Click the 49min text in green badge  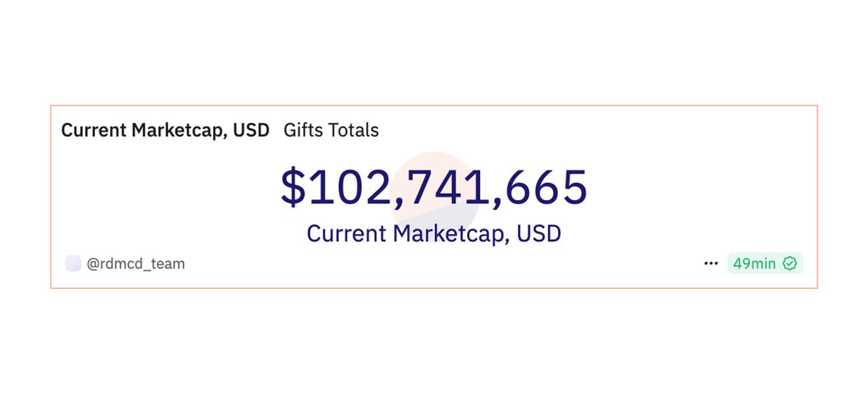pos(754,263)
